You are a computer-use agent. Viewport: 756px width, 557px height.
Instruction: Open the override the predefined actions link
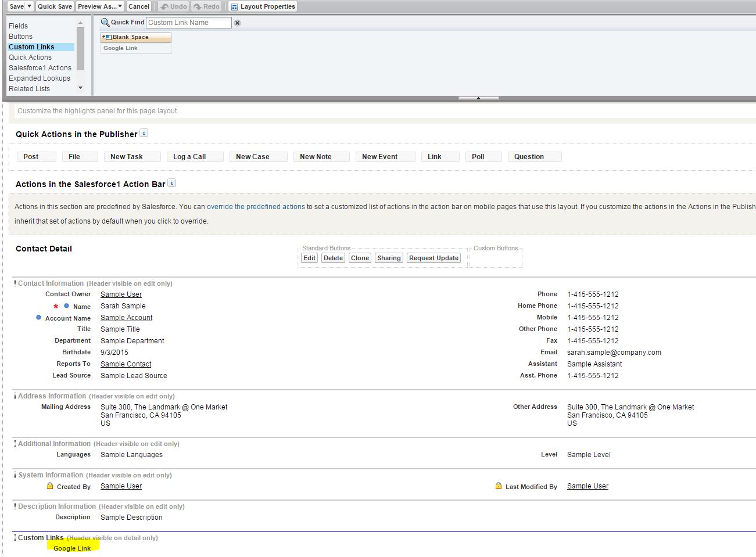click(256, 207)
